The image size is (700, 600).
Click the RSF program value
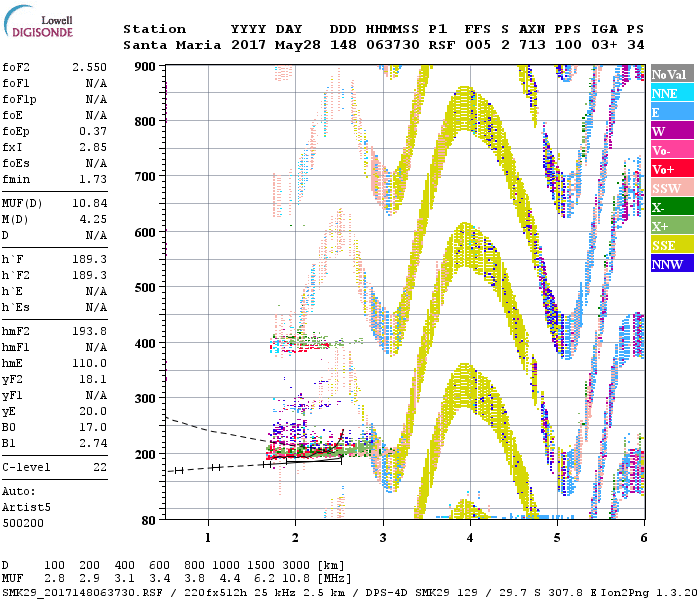click(x=442, y=45)
